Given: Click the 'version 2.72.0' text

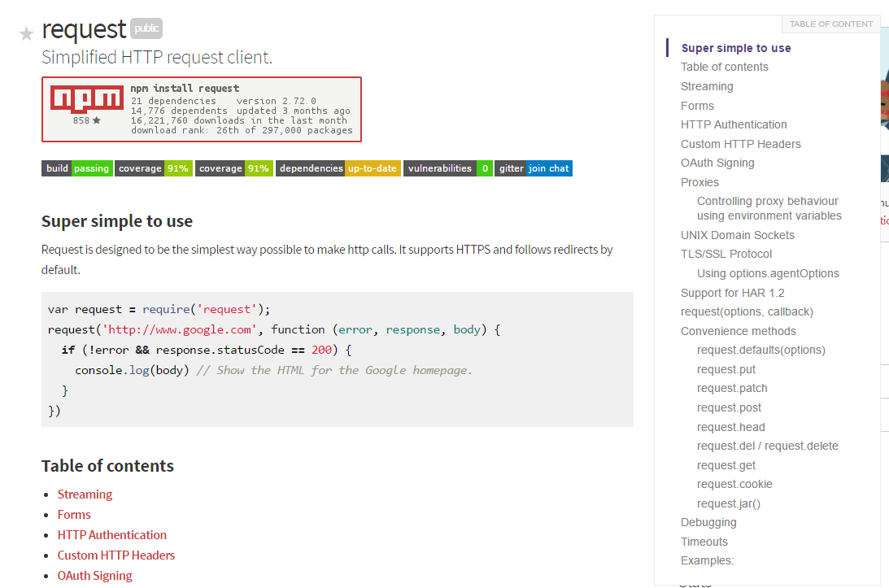Looking at the screenshot, I should click(276, 101).
